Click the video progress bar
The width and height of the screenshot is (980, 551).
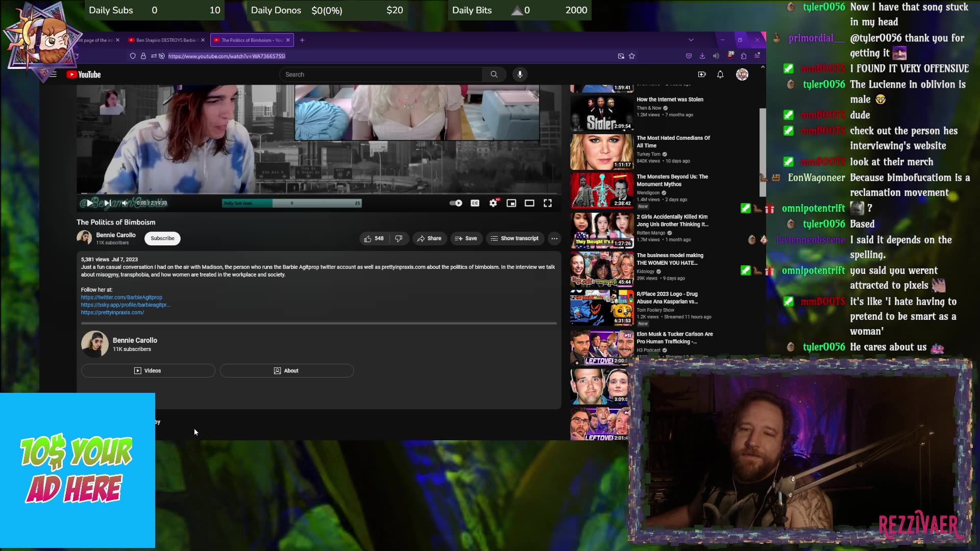click(x=319, y=194)
